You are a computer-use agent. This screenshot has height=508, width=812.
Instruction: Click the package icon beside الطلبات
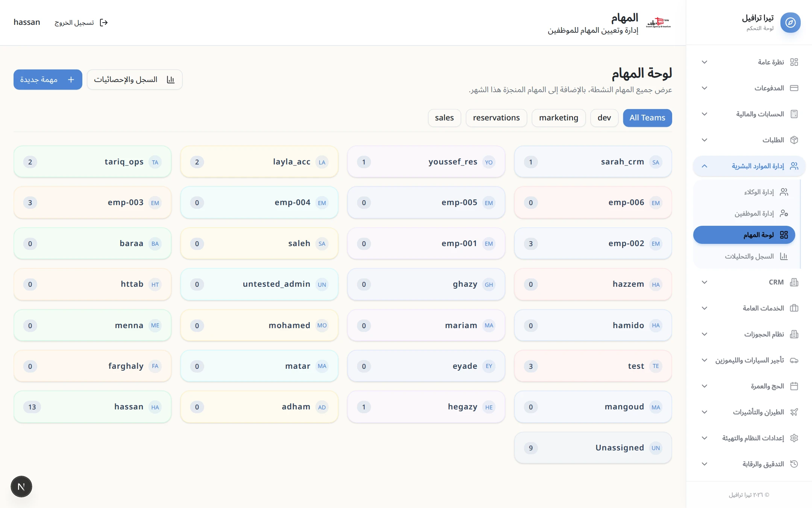[794, 140]
